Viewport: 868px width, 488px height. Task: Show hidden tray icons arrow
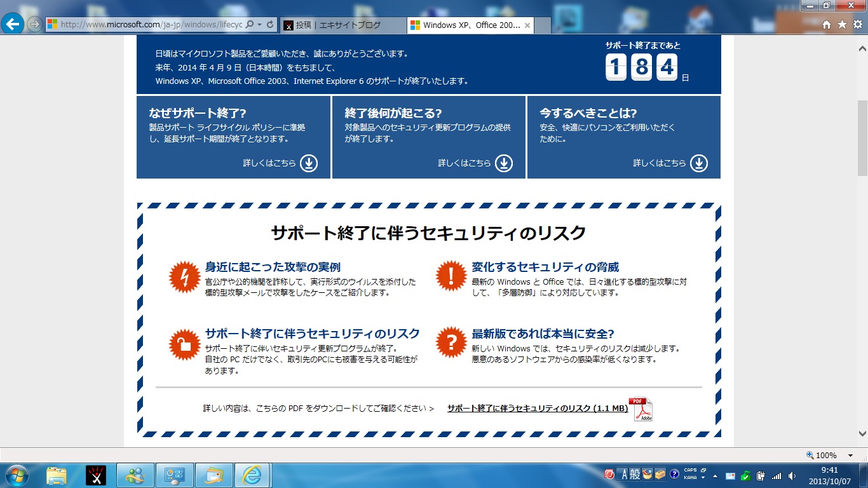coord(716,475)
